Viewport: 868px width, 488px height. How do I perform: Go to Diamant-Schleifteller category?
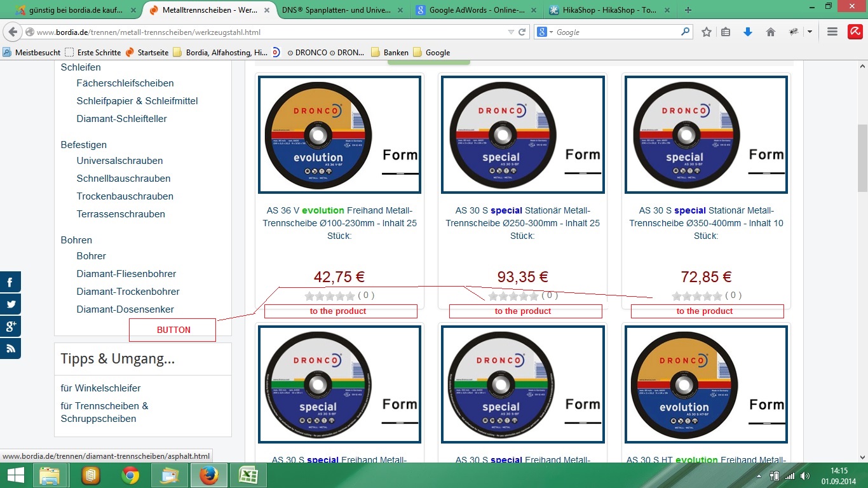click(122, 119)
